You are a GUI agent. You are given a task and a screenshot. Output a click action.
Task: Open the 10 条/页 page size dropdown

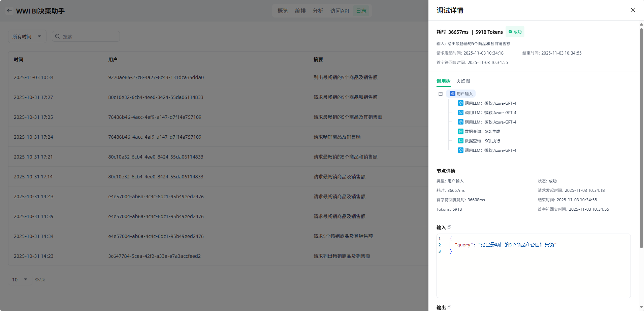pyautogui.click(x=20, y=279)
